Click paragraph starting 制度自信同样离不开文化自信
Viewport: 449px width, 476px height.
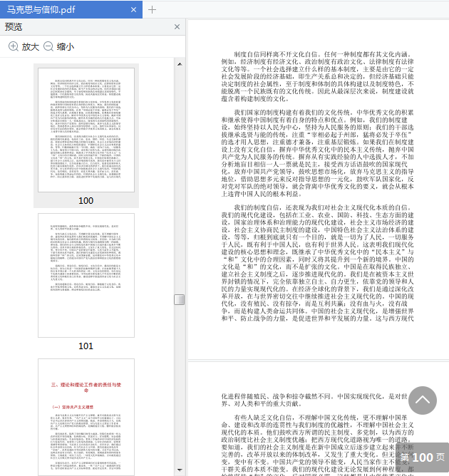click(x=318, y=76)
